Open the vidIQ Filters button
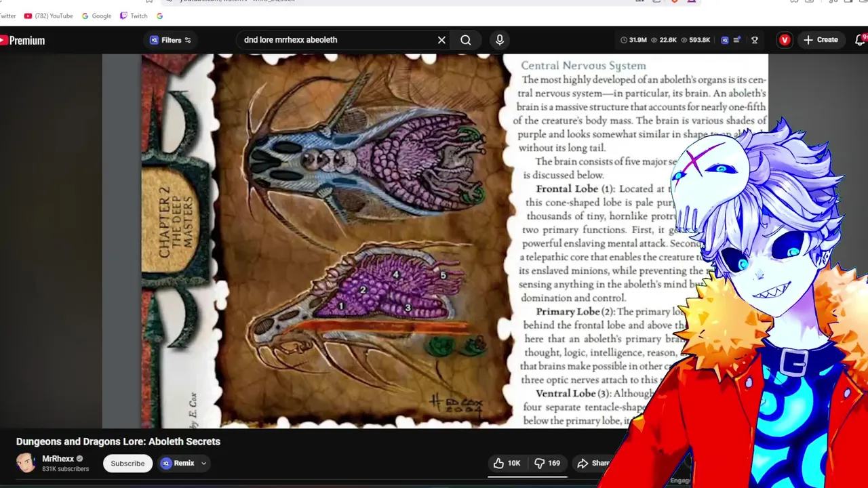This screenshot has height=488, width=868. coord(171,40)
